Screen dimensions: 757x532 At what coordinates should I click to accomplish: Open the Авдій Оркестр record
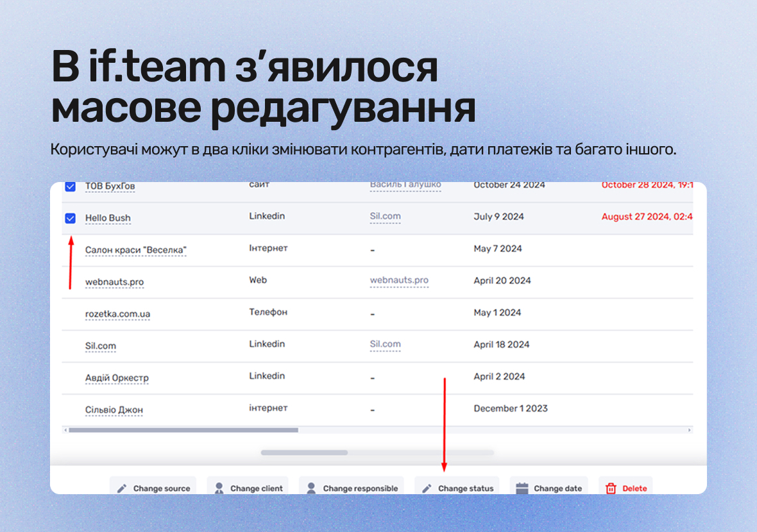[x=117, y=378]
